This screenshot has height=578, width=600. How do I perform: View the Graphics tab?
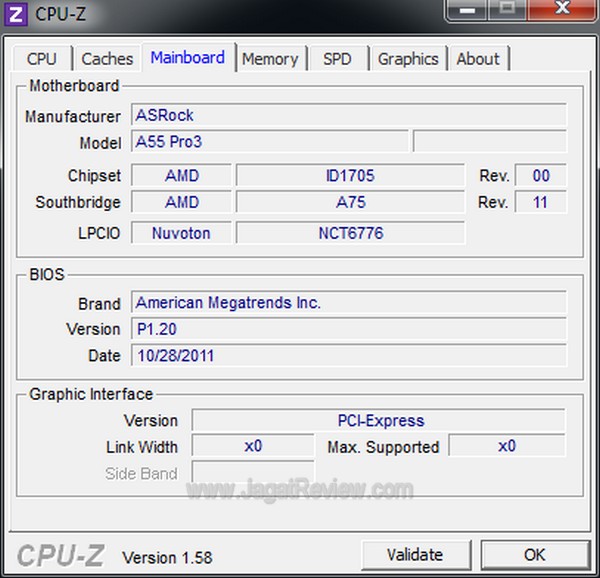[x=408, y=59]
